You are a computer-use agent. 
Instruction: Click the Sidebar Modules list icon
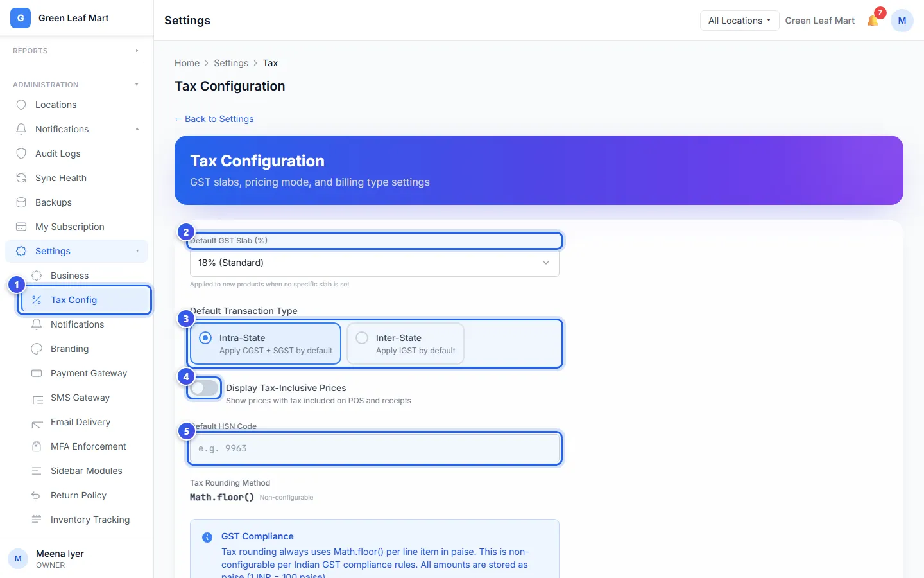tap(37, 471)
